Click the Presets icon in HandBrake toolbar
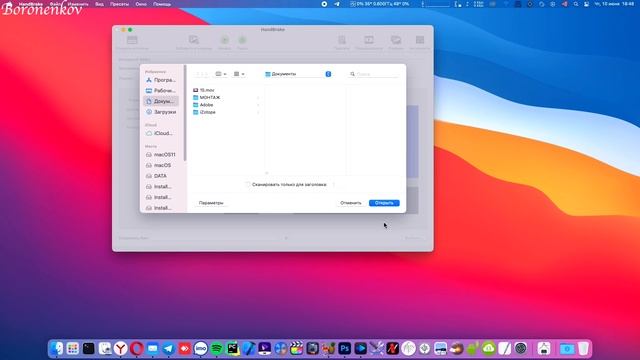Viewport: 640px width, 360px height. tap(342, 40)
